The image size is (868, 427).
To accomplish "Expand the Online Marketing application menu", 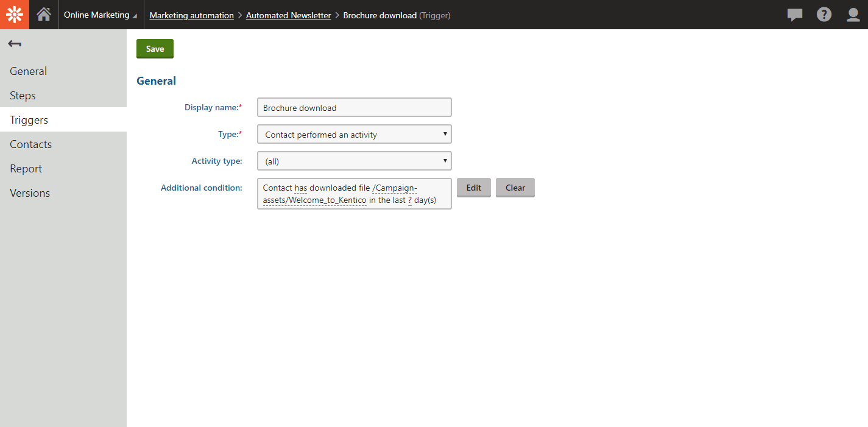I will pyautogui.click(x=101, y=15).
